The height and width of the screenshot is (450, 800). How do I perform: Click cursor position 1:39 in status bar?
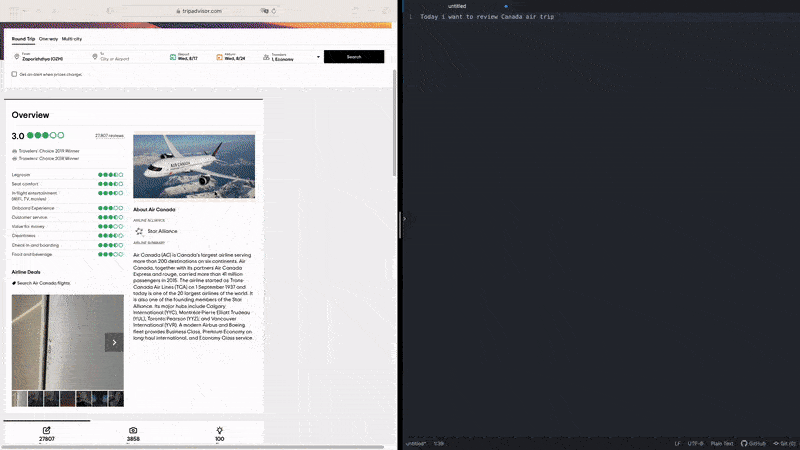[x=439, y=443]
